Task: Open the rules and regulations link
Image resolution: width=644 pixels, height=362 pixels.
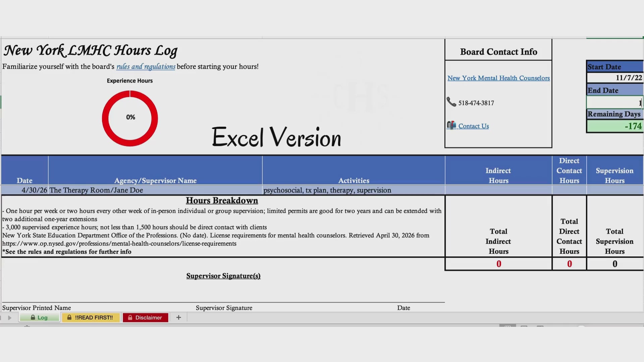Action: [x=146, y=66]
